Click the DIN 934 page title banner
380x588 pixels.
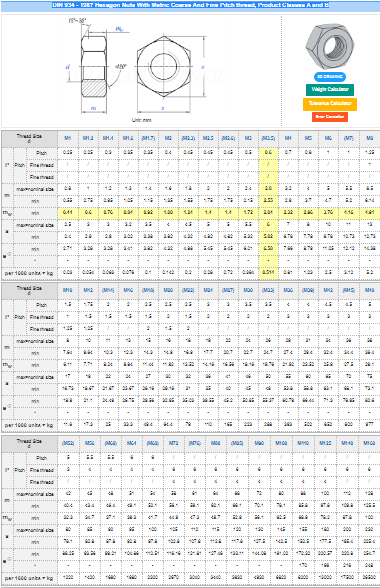(x=190, y=5)
